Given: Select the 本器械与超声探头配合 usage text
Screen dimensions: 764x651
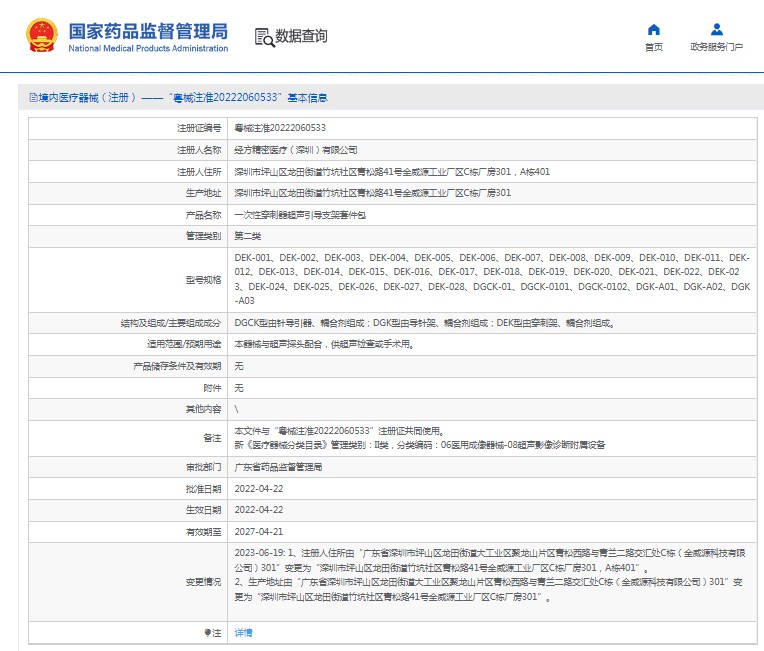Looking at the screenshot, I should [324, 344].
